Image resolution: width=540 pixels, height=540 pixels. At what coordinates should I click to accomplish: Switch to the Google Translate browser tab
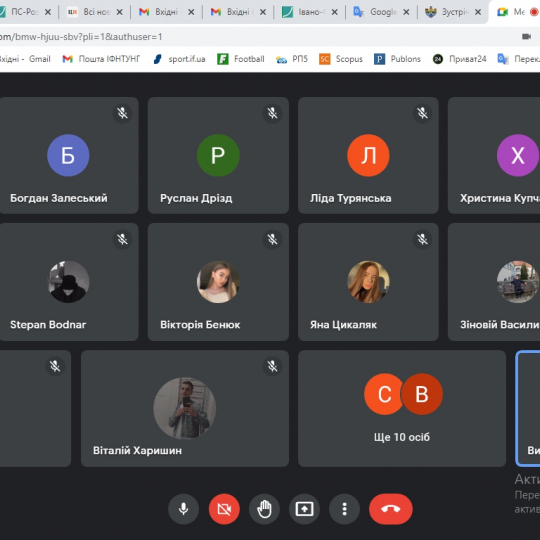coord(382,12)
